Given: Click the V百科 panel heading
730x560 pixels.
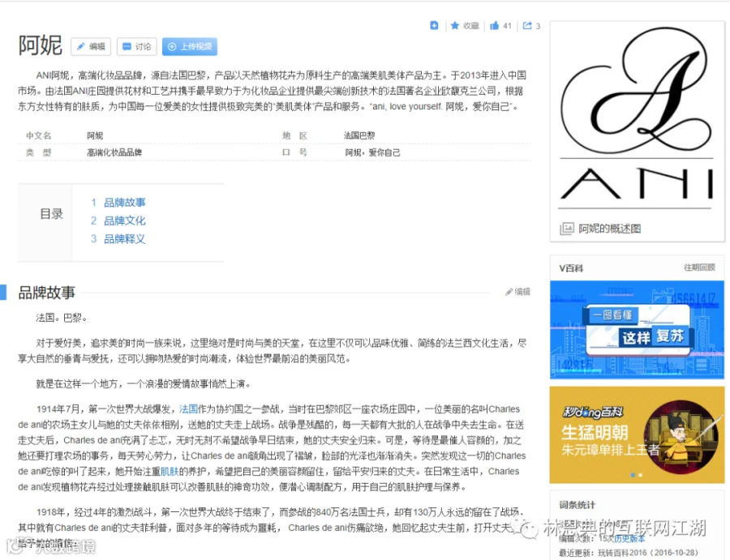Looking at the screenshot, I should pyautogui.click(x=571, y=268).
